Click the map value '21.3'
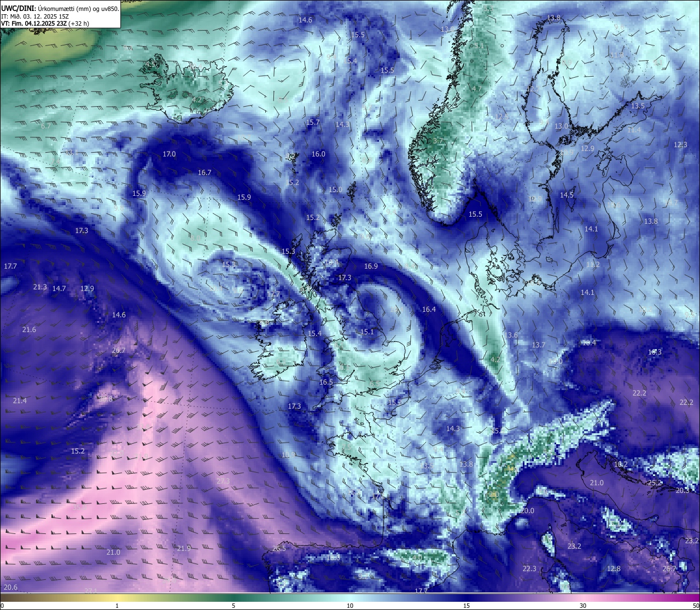The width and height of the screenshot is (700, 610). [40, 287]
